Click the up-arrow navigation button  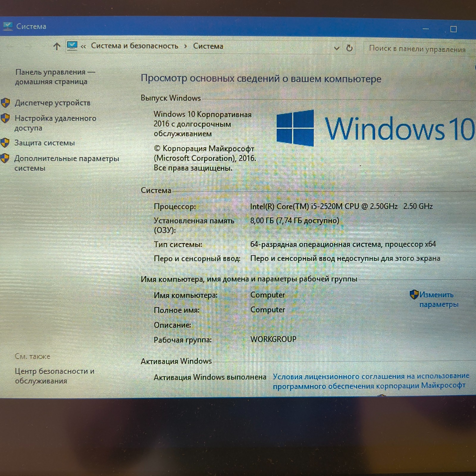57,46
